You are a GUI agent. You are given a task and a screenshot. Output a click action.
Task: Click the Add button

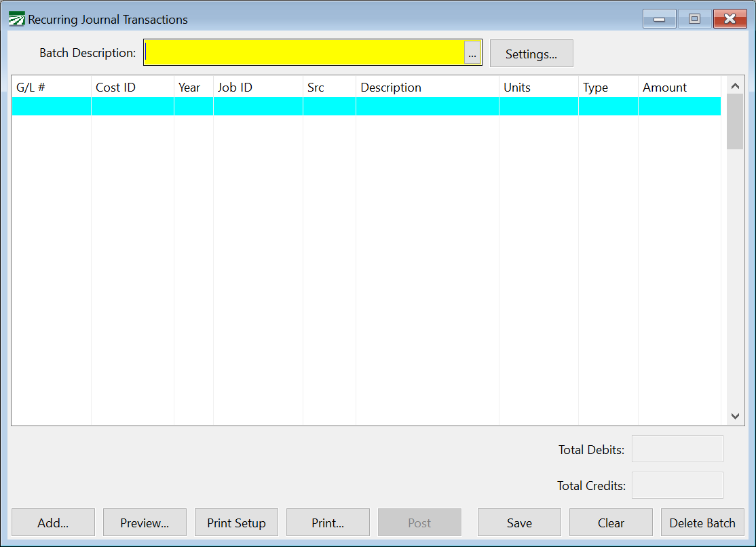[53, 523]
